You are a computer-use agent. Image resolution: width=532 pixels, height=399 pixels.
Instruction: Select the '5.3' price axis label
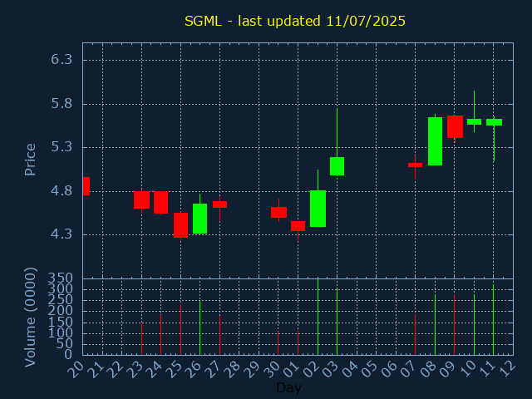pos(62,147)
